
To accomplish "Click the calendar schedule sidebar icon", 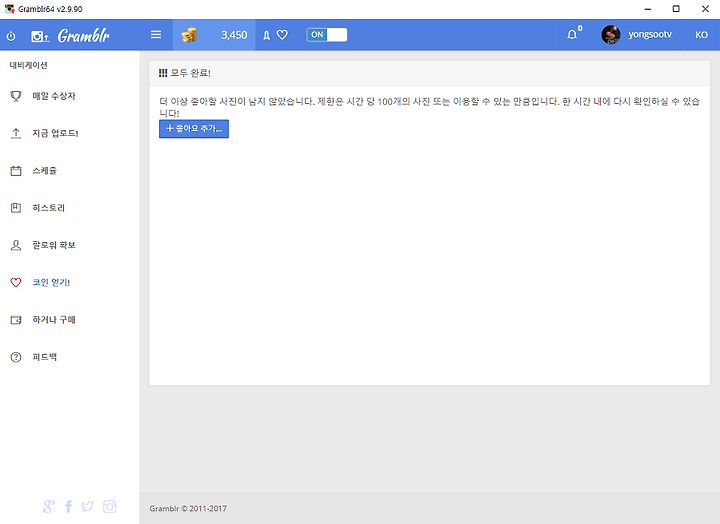I will click(x=16, y=171).
